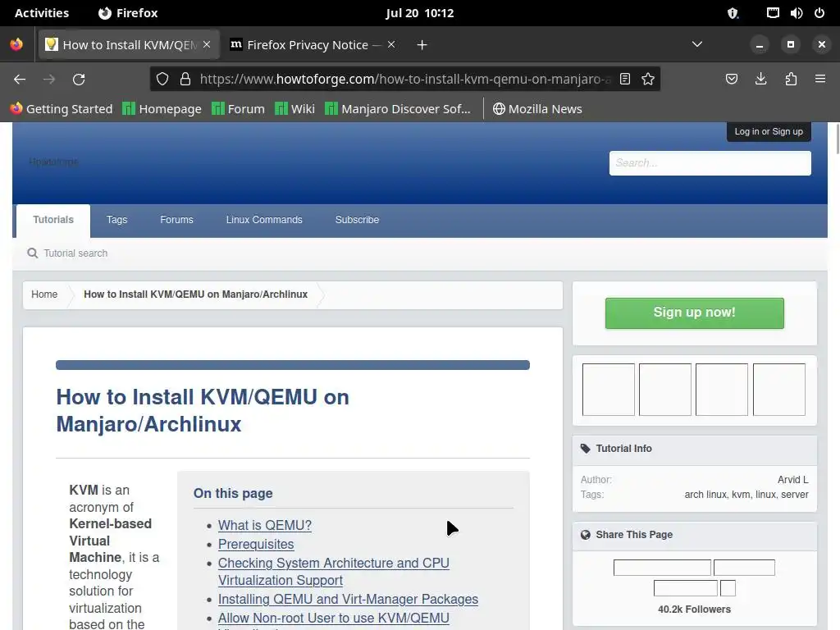This screenshot has width=840, height=630.
Task: Click the forward navigation arrow
Action: (x=49, y=80)
